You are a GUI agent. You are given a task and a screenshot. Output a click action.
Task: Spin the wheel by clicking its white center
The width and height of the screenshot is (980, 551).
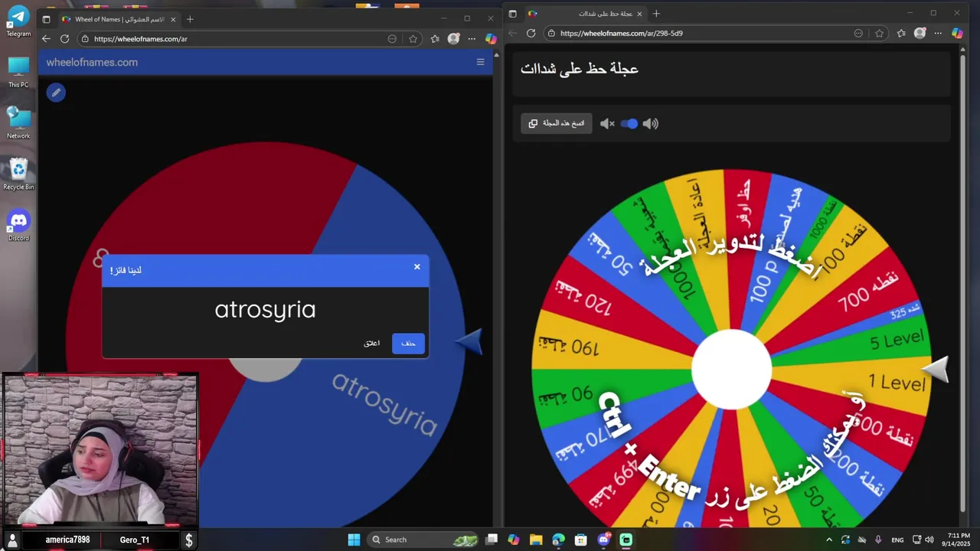pos(731,370)
